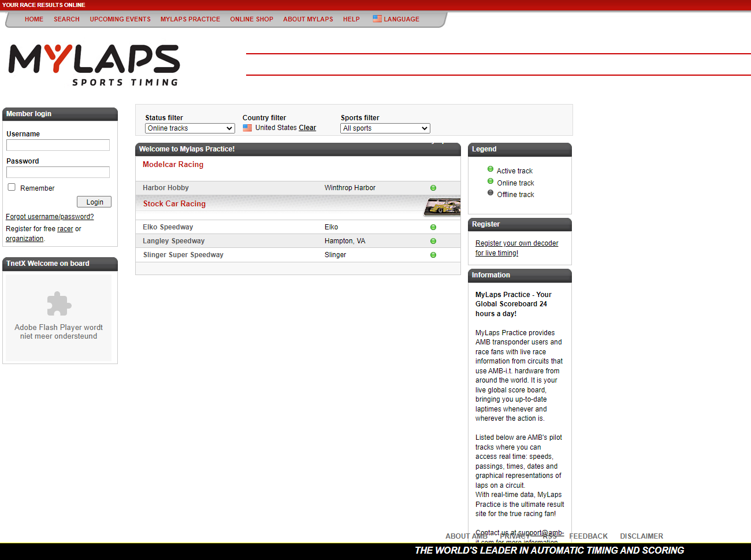This screenshot has height=560, width=751.
Task: Clear the country filter
Action: [x=307, y=128]
